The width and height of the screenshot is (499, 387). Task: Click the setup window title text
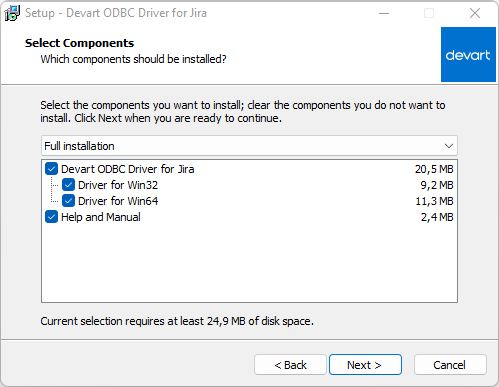click(x=116, y=13)
